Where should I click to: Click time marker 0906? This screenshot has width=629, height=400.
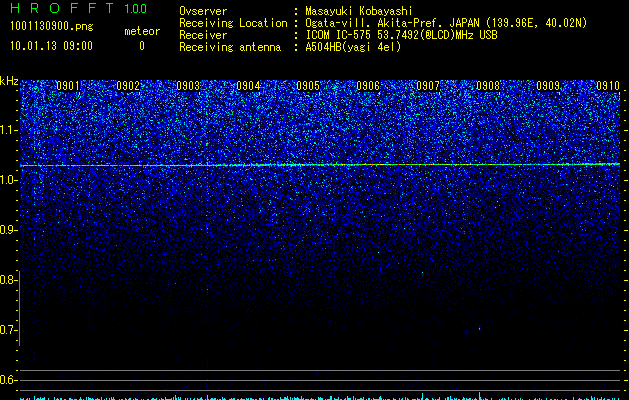pyautogui.click(x=368, y=86)
